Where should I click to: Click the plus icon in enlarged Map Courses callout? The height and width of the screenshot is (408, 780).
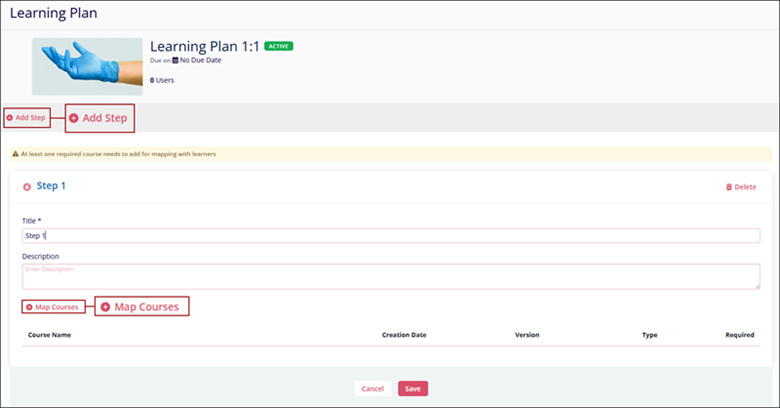[x=105, y=307]
